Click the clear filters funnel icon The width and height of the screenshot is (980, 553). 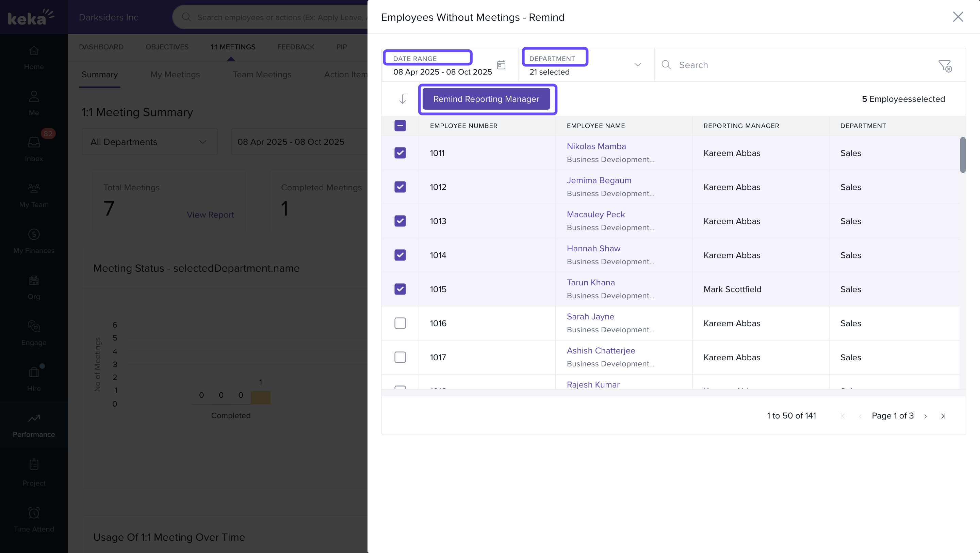click(x=945, y=66)
